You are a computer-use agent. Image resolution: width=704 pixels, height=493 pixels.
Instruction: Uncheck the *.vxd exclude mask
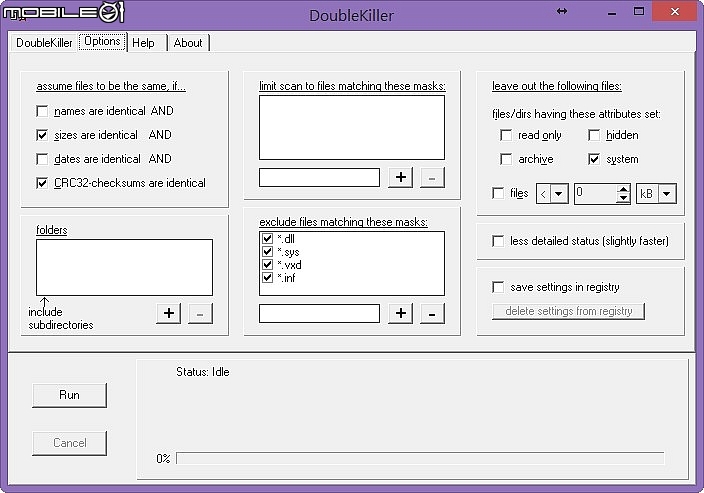268,264
